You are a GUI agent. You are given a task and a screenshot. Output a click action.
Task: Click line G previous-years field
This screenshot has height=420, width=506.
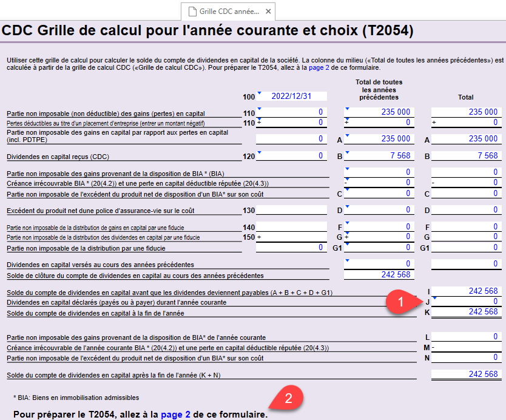tap(379, 237)
